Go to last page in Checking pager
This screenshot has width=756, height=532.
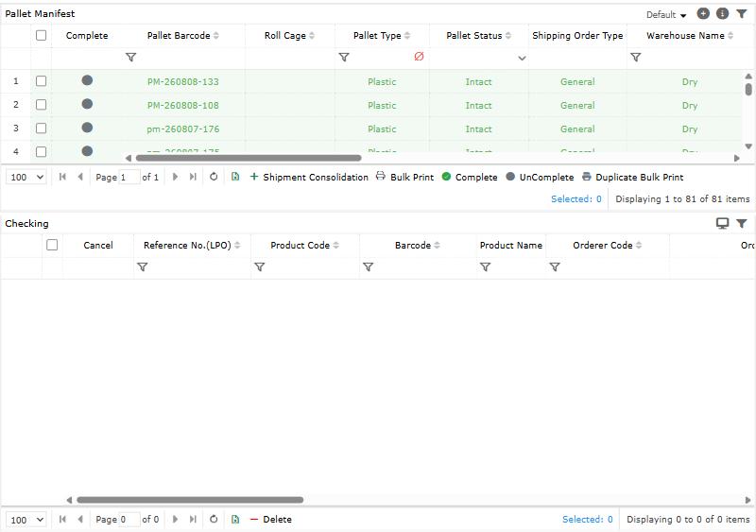click(x=193, y=520)
